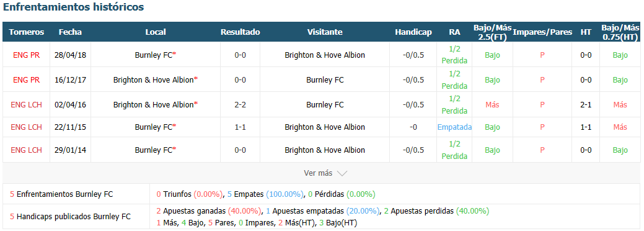
Task: Open Burnley FC local team on 28/04/18 row
Action: [x=154, y=55]
